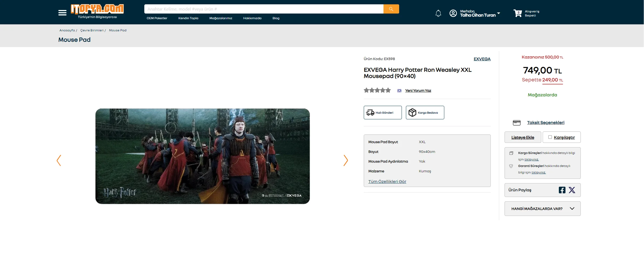Click the Listeye Ekle button

tap(523, 137)
